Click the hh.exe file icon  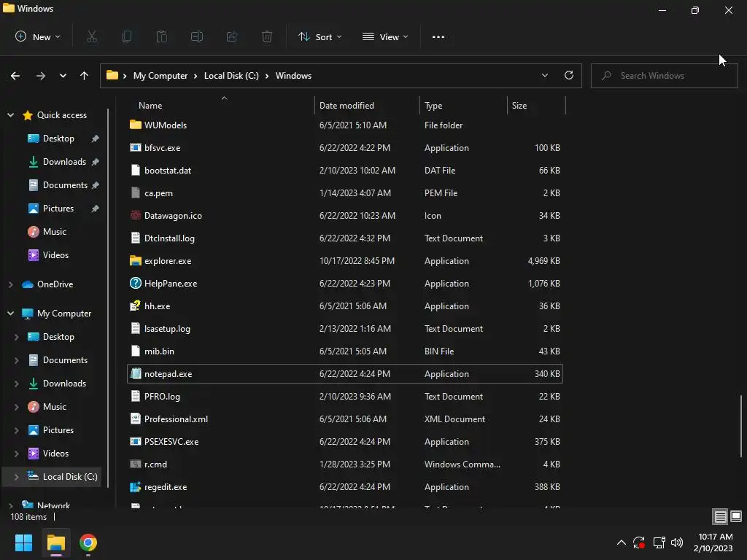135,306
